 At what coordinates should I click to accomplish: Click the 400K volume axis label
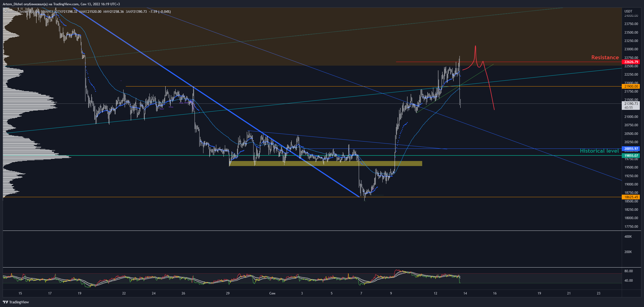628,237
